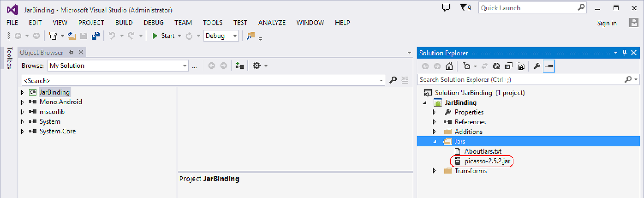Collapse the JarBinding project node
The width and height of the screenshot is (644, 198).
(425, 102)
